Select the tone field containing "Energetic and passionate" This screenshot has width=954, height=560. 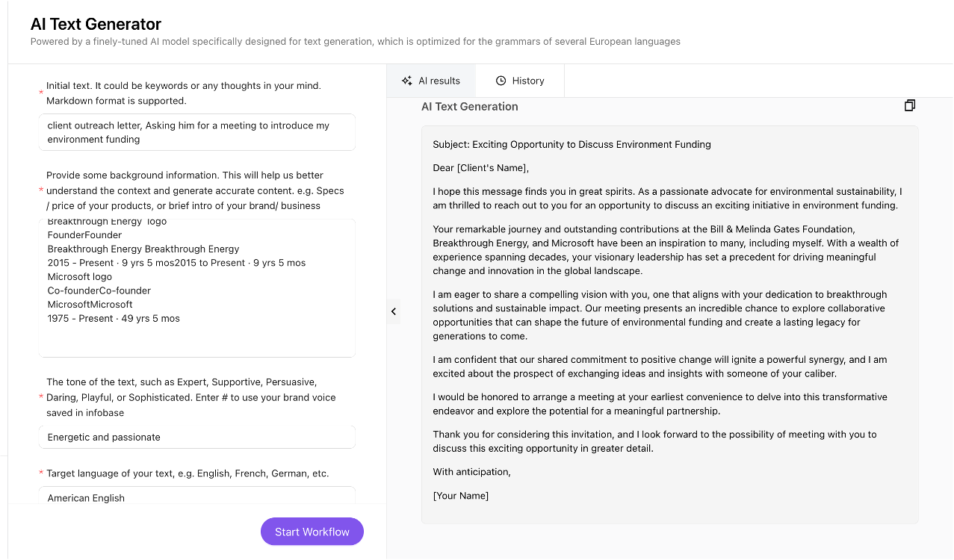point(196,437)
